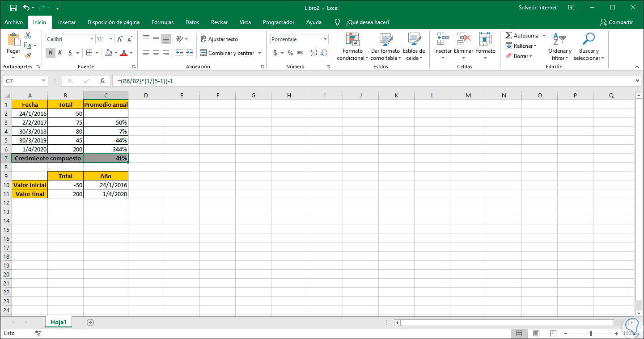This screenshot has height=339, width=644.
Task: Toggle Combinar y centrar
Action: [227, 53]
